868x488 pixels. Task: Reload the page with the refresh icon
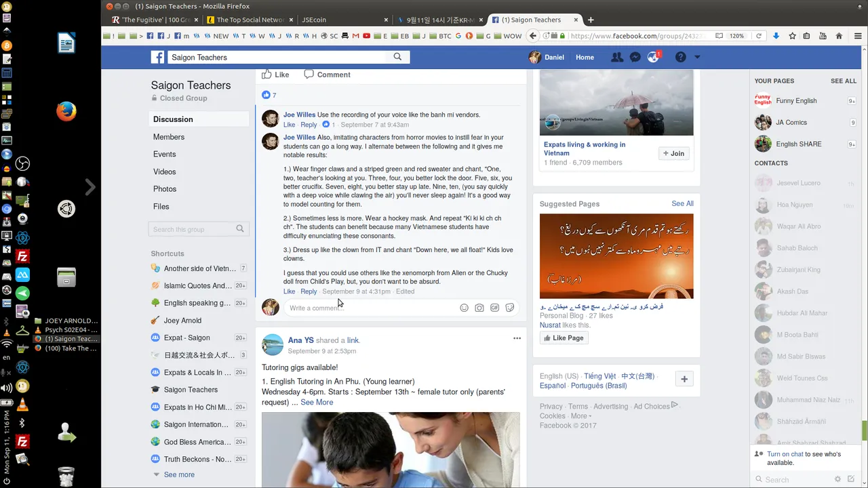(x=759, y=36)
